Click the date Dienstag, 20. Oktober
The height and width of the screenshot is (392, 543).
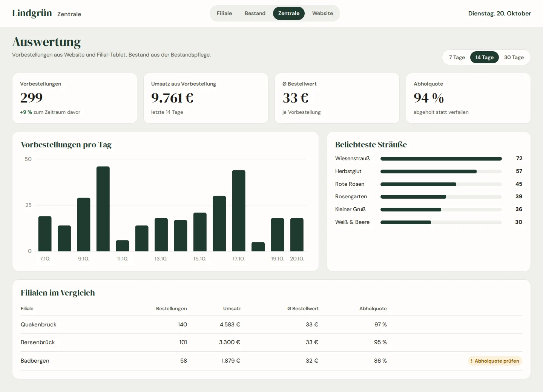pyautogui.click(x=500, y=13)
